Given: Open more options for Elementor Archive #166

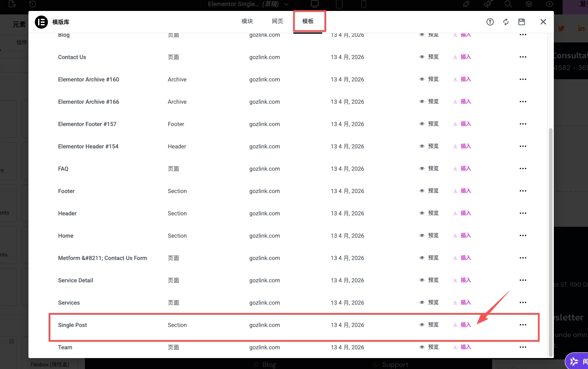Looking at the screenshot, I should (523, 102).
